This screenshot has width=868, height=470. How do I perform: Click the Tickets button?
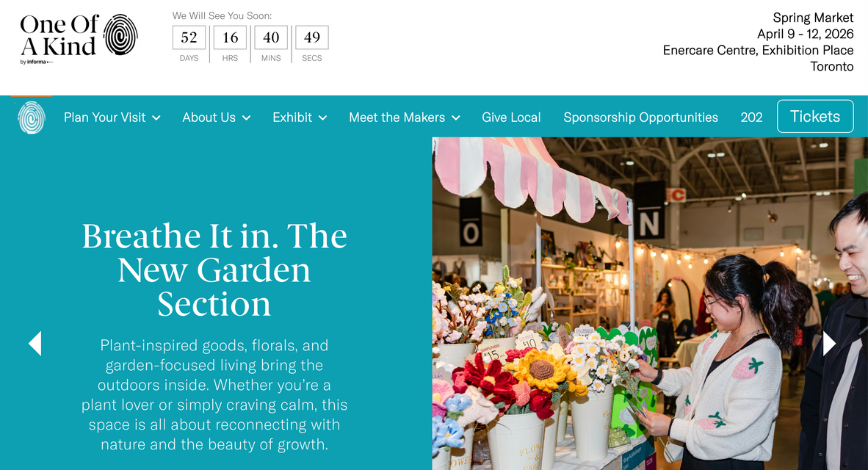click(x=815, y=116)
